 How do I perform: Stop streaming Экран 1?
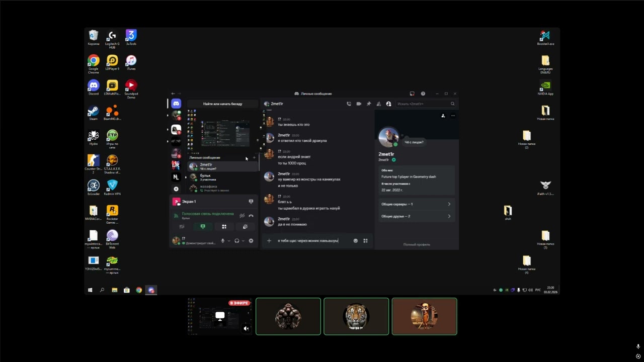[x=251, y=202]
